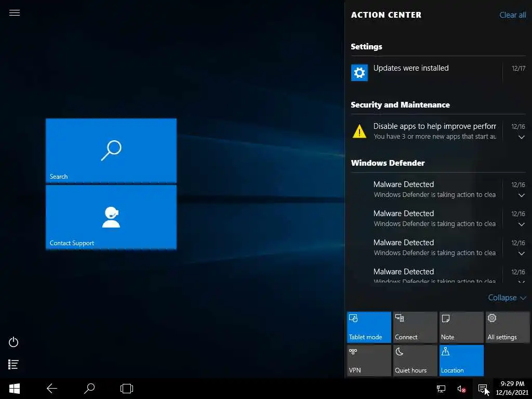
Task: Open the Search tile
Action: click(111, 150)
